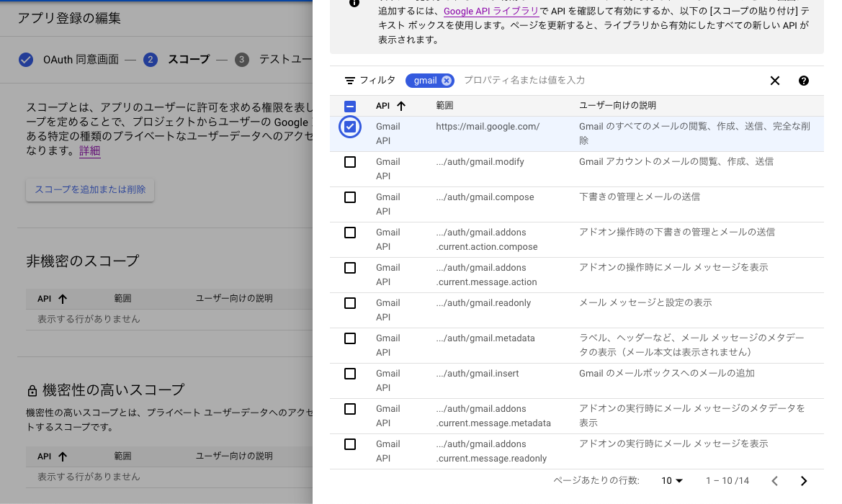Screen dimensions: 842x504
Task: Check the gmail.addons.current.action.compose scope
Action: point(349,233)
